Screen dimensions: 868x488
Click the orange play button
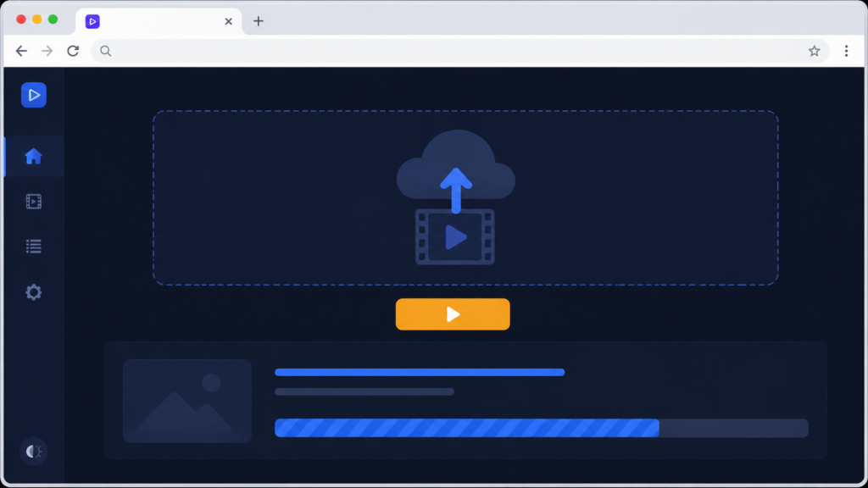(x=453, y=314)
